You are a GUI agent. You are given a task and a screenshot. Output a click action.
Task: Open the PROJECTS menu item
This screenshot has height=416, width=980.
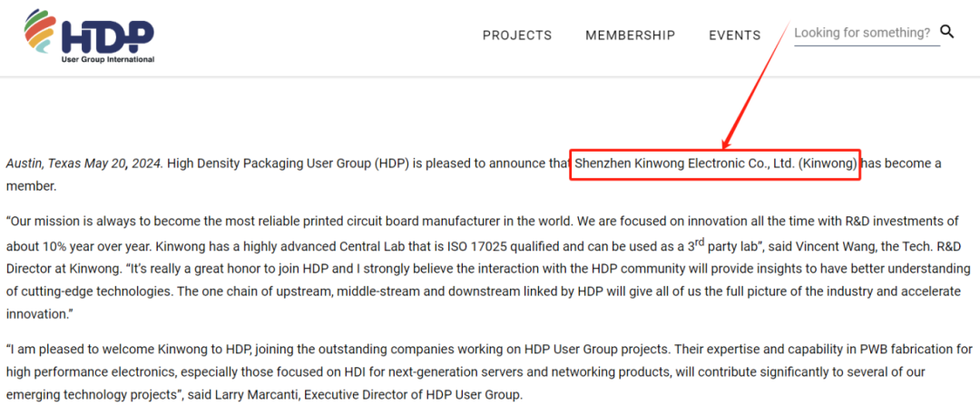pos(517,35)
